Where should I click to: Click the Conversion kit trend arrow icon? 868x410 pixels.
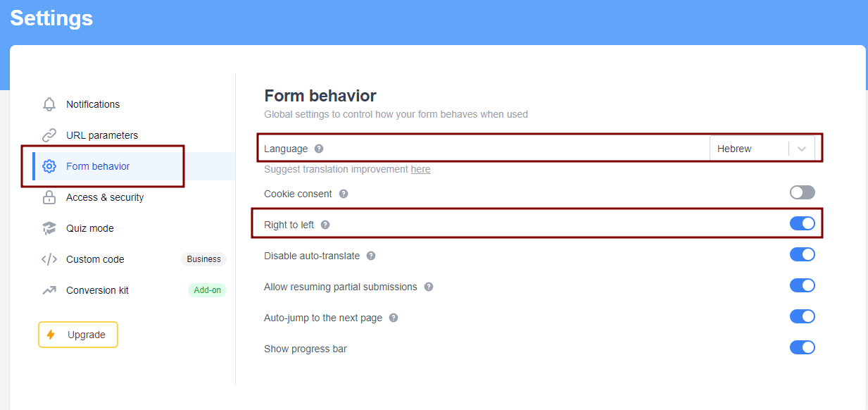point(49,290)
